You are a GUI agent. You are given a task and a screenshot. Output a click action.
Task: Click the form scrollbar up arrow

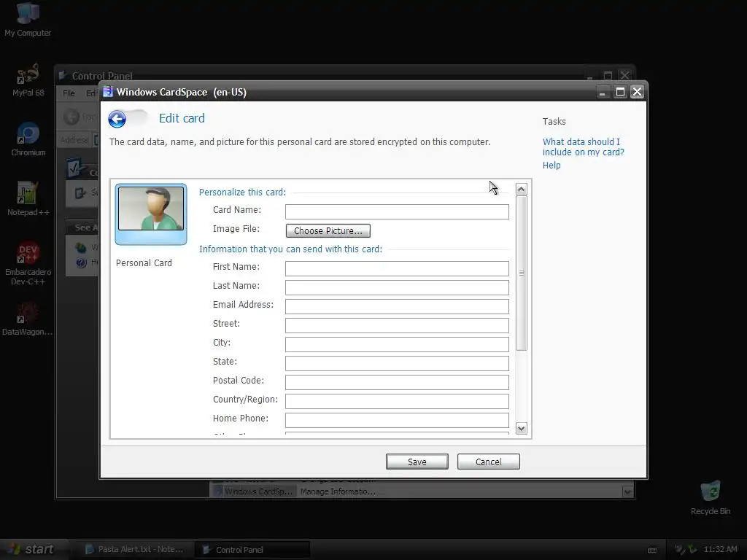pyautogui.click(x=521, y=190)
